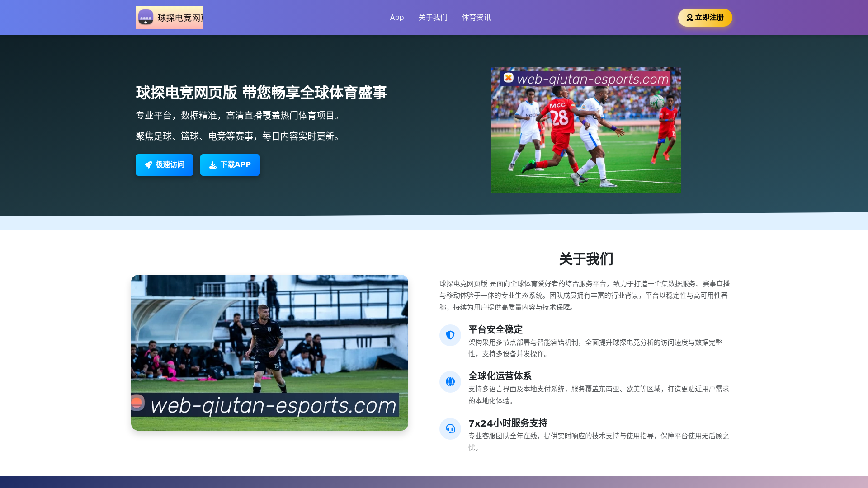Select the paragraph starting 架构采用多节点部署

pos(595,348)
